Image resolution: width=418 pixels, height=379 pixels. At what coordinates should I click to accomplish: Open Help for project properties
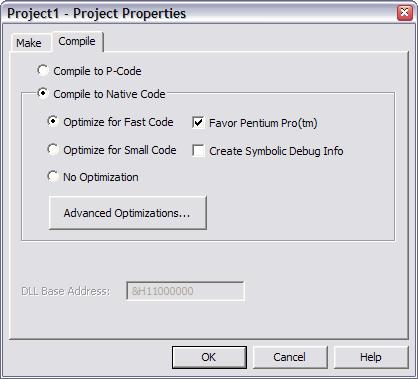371,357
